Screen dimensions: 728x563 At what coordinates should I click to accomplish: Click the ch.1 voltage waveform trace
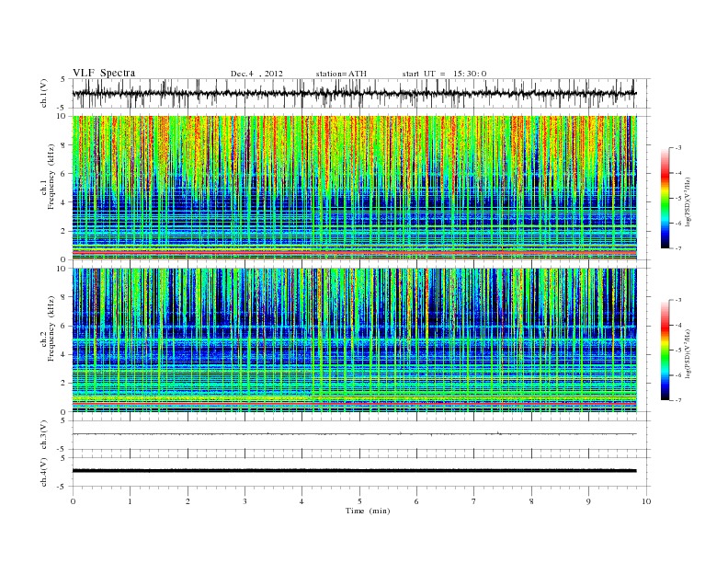[354, 93]
